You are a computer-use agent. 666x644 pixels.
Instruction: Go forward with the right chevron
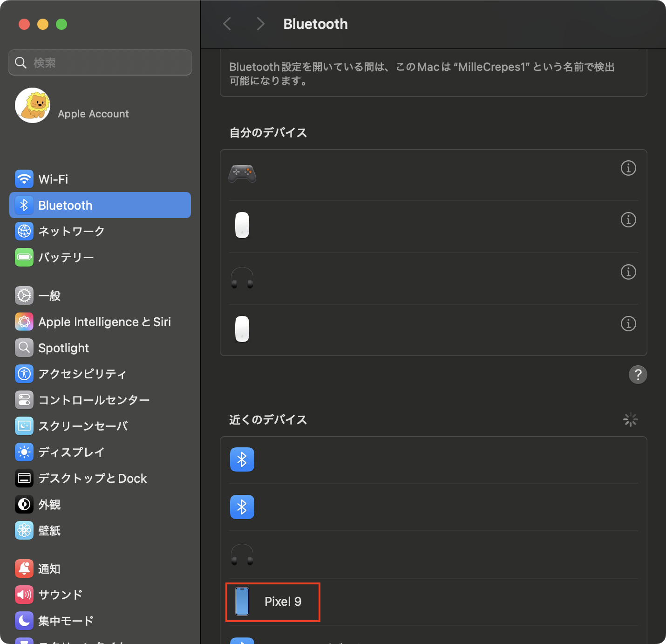pos(260,24)
